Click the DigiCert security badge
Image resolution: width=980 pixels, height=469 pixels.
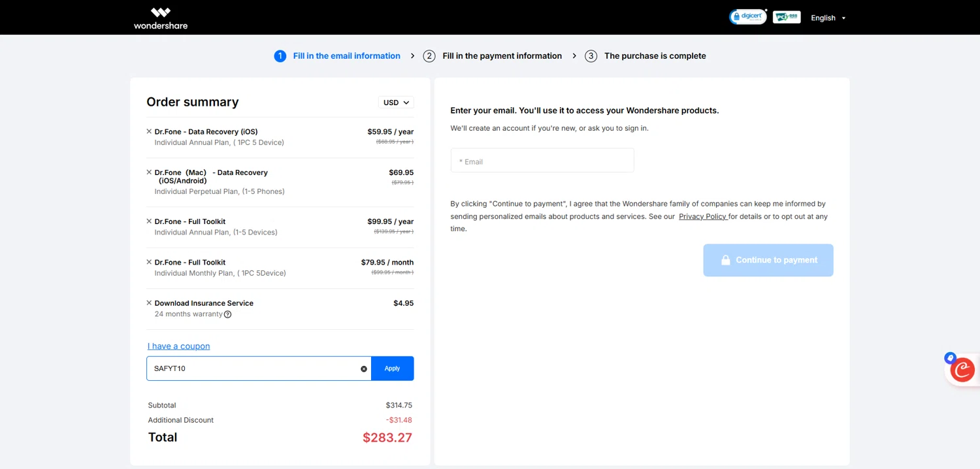pos(748,17)
